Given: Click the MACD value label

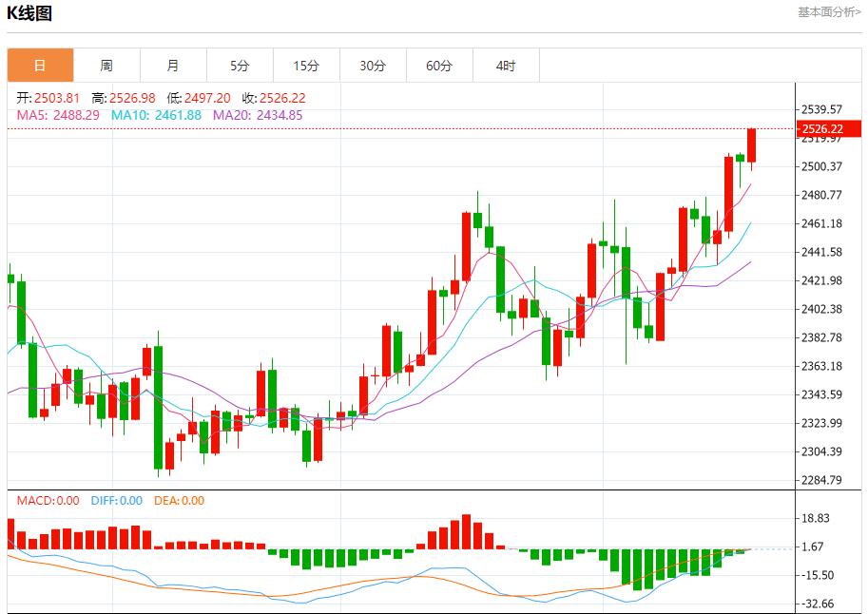Looking at the screenshot, I should pyautogui.click(x=48, y=501).
